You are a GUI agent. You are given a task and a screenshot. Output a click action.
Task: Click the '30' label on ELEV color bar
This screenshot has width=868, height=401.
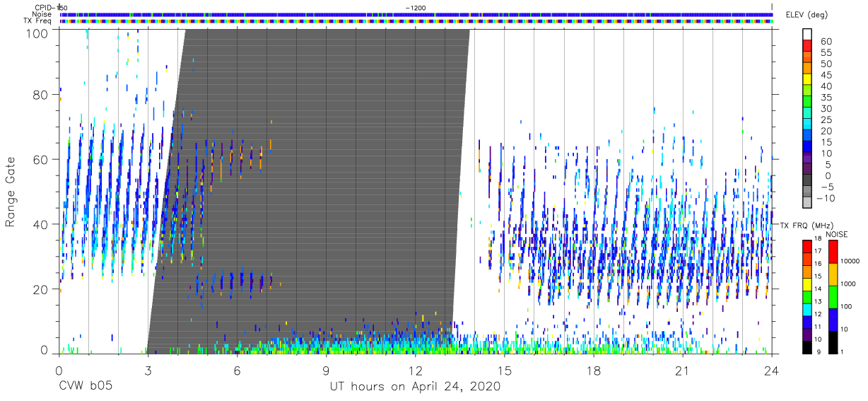826,108
